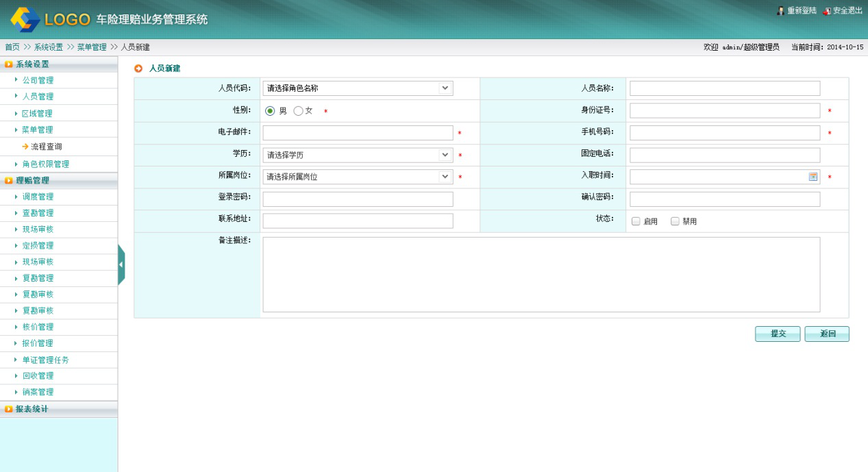Click the 提交 button

tap(778, 334)
